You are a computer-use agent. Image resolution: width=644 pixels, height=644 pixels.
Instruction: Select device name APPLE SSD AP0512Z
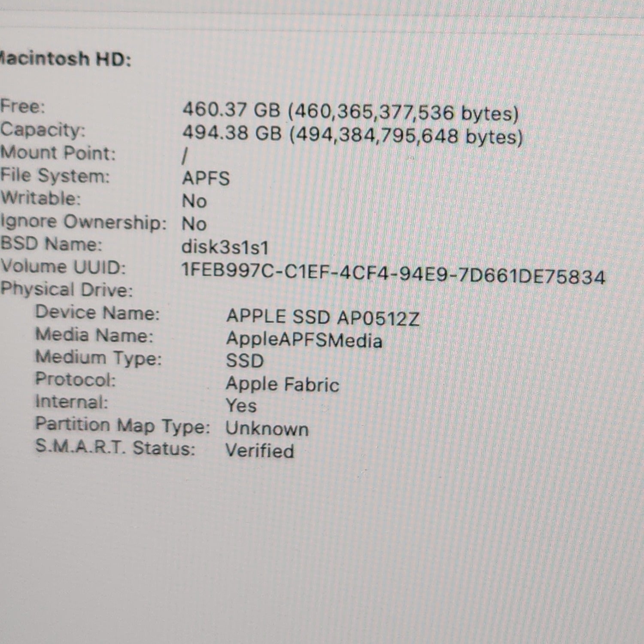(322, 318)
